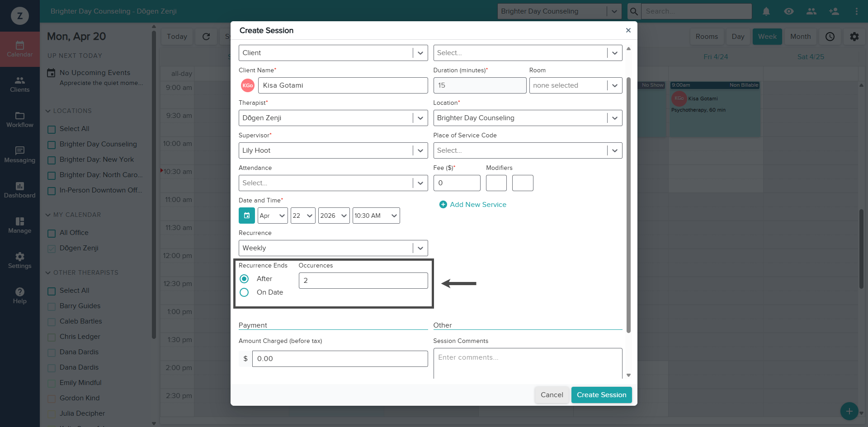Click Cancel in the dialog
Viewport: 868px width, 427px height.
[552, 395]
